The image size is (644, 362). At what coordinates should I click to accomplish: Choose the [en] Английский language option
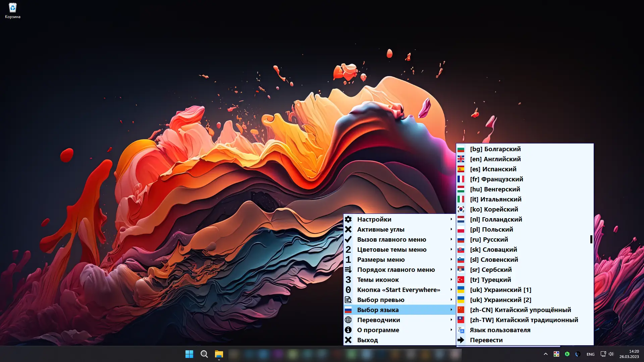tap(495, 159)
